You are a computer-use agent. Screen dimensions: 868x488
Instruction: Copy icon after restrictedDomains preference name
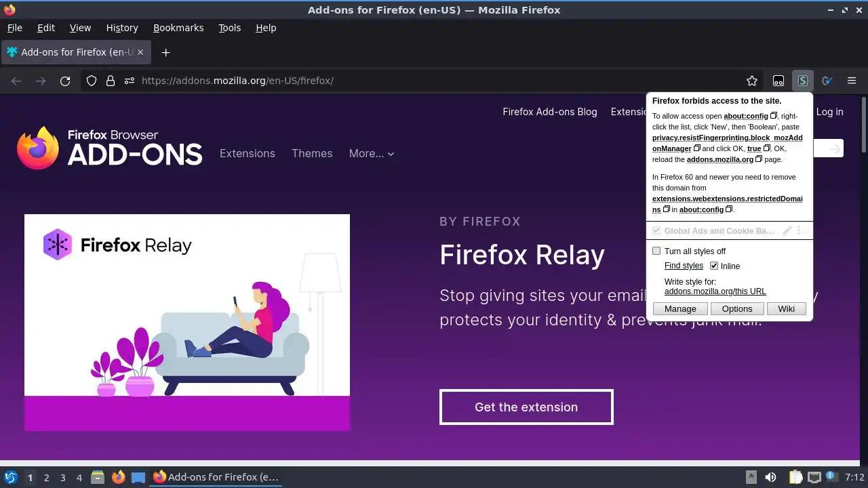click(667, 209)
